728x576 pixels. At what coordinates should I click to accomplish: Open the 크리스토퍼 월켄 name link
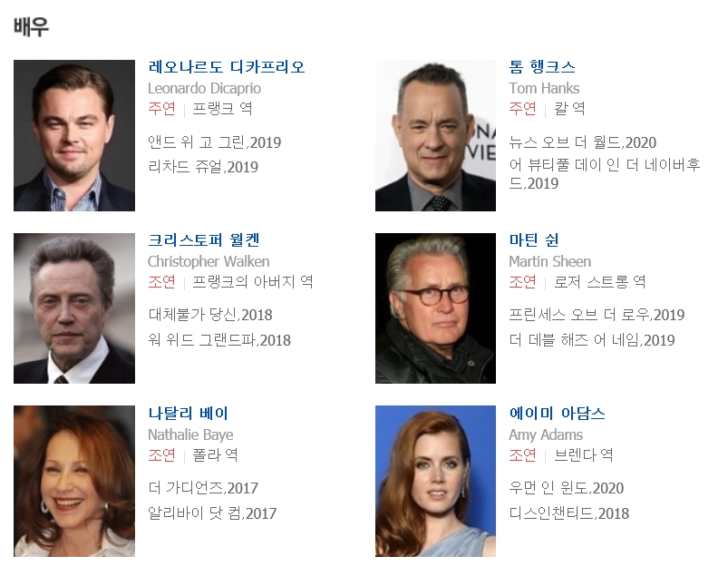204,240
